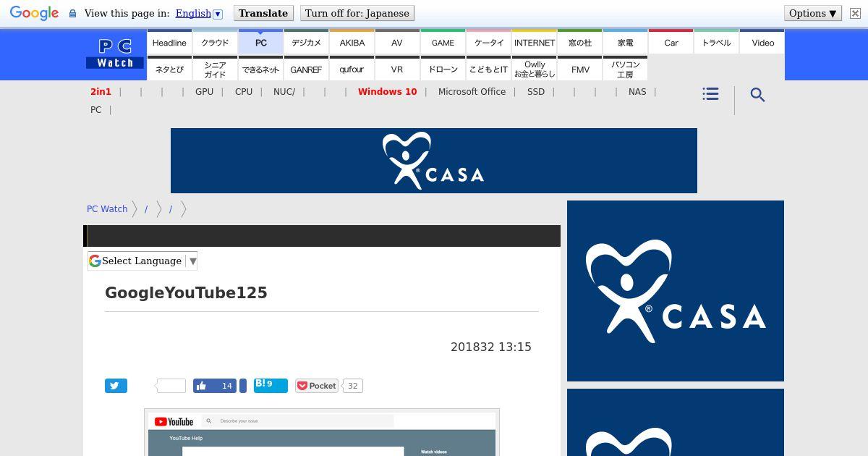
Task: Click the date text 201832 13:15
Action: [x=491, y=347]
